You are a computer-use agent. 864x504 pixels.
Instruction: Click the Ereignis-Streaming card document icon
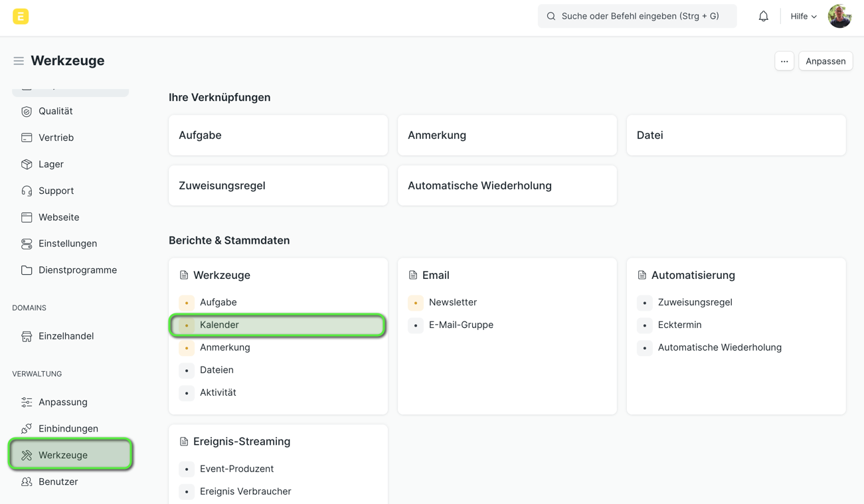pos(184,442)
